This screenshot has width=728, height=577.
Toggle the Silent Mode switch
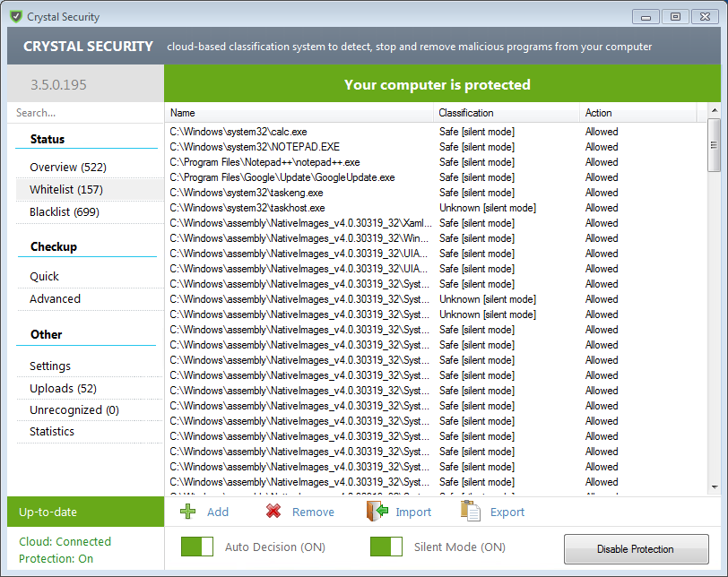pyautogui.click(x=386, y=547)
